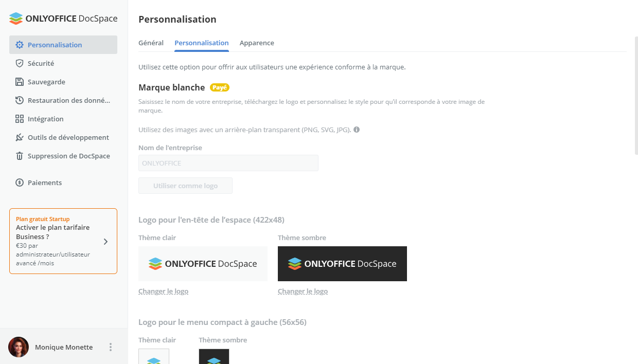Click Changer le logo under Thème clair
Screen dimensions: 638x364
(163, 291)
